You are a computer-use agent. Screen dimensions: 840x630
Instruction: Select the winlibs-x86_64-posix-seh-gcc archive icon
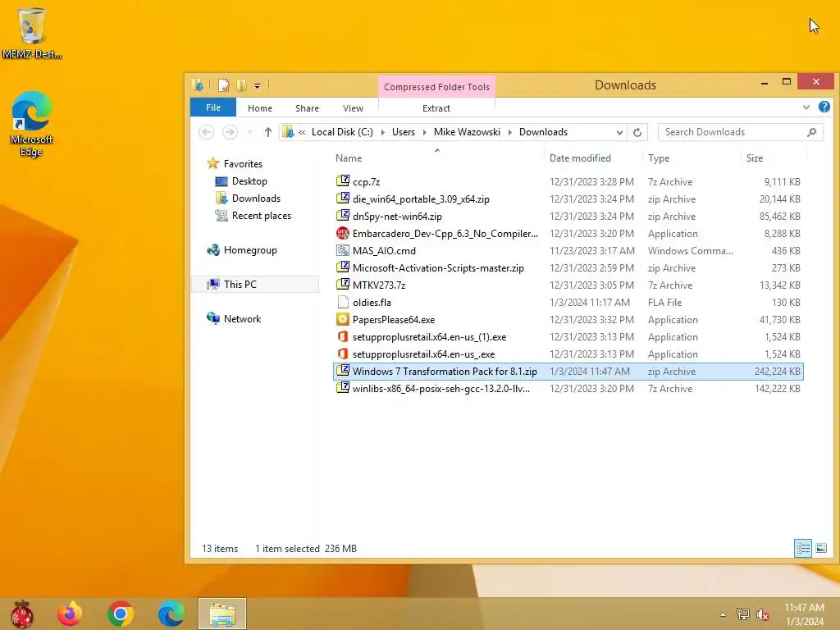343,388
